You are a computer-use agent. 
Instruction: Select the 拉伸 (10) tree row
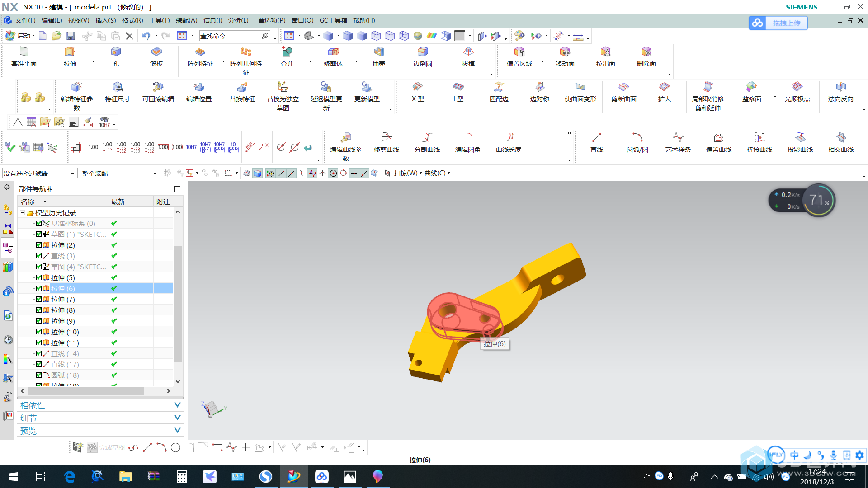point(95,332)
